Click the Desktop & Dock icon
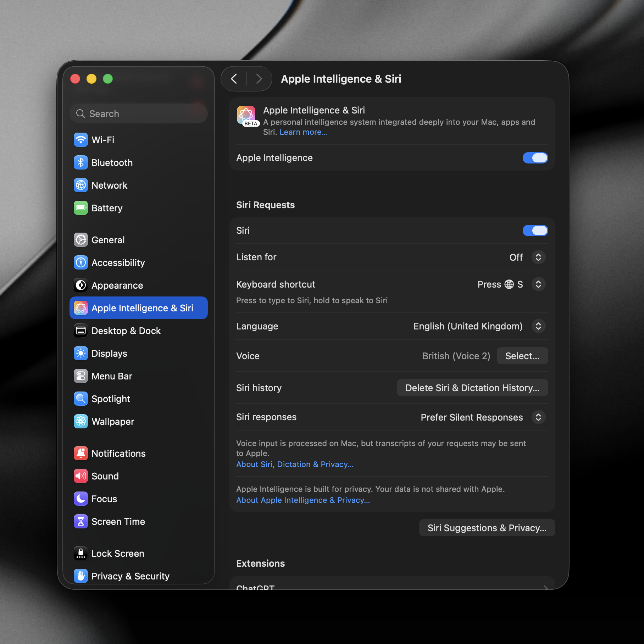This screenshot has width=644, height=644. [81, 331]
